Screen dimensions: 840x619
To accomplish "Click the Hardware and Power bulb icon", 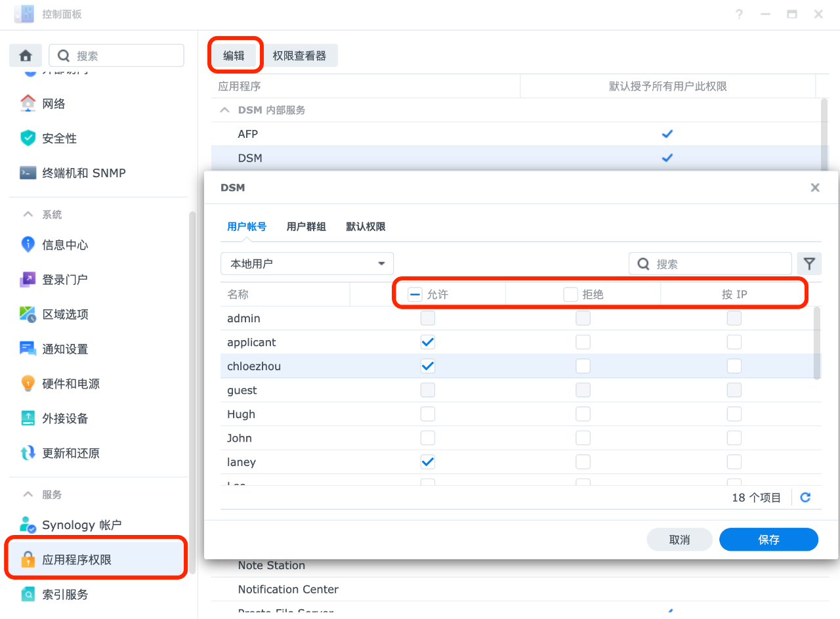I will 28,383.
